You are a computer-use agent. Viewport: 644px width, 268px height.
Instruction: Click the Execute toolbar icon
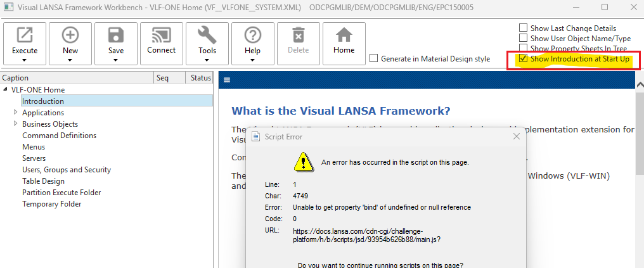25,35
